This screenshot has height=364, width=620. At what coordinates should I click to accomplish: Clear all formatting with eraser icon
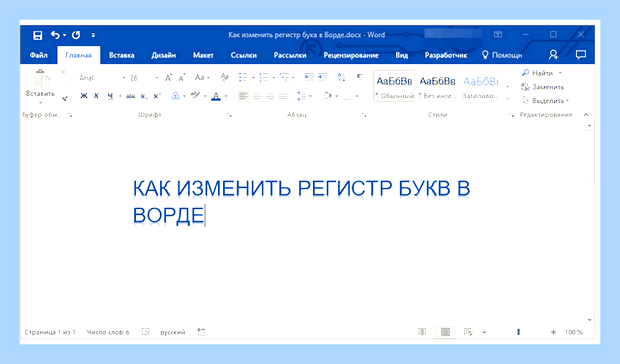click(225, 77)
